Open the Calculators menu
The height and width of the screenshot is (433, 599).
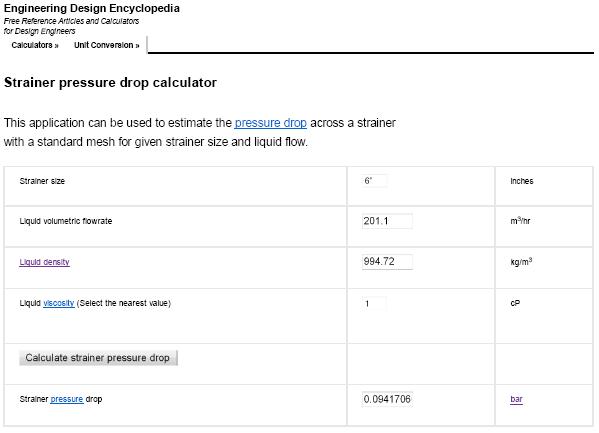point(35,45)
